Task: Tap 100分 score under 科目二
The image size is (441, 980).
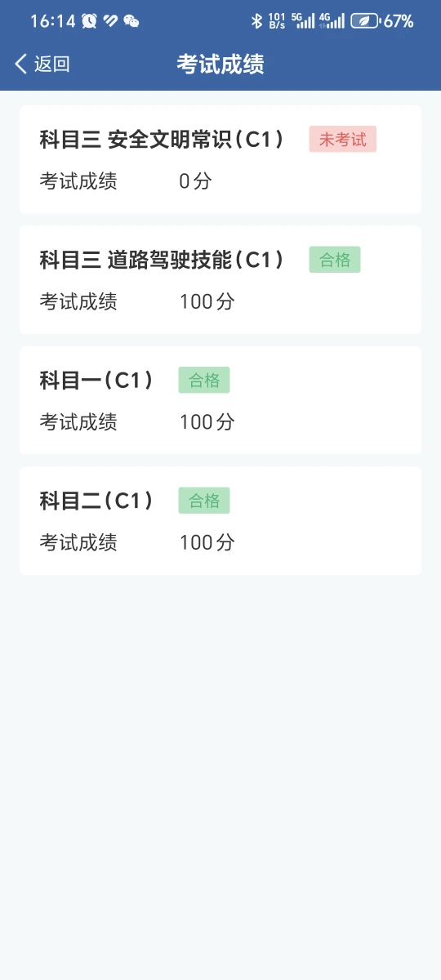Action: click(207, 542)
